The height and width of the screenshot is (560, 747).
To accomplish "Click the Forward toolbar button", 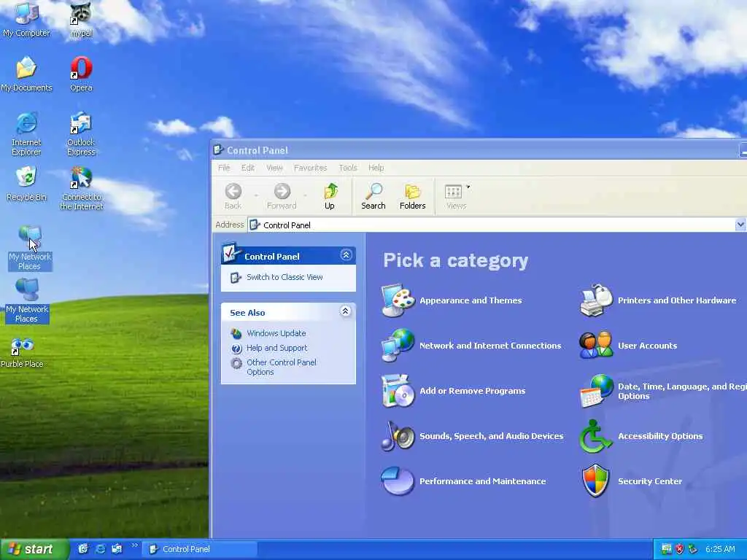I will [282, 196].
